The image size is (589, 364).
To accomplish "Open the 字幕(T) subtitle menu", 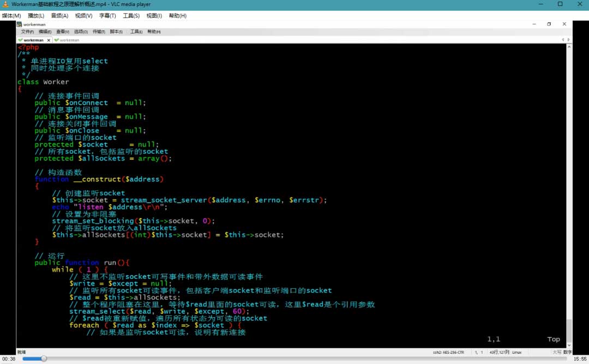I will 107,16.
